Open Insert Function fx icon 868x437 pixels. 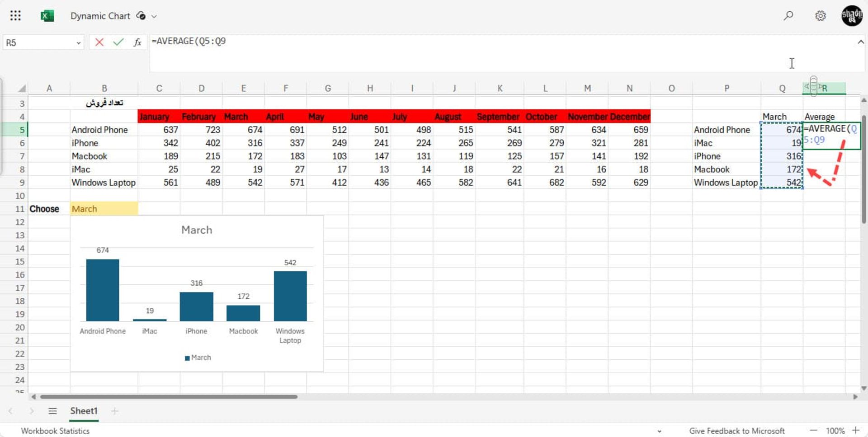pyautogui.click(x=137, y=42)
